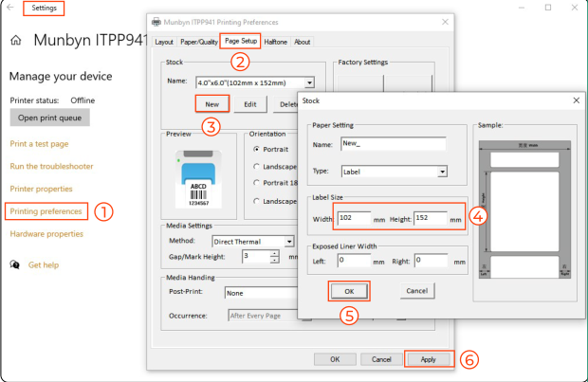This screenshot has width=588, height=382.
Task: Open the Halftone tab
Action: click(276, 42)
